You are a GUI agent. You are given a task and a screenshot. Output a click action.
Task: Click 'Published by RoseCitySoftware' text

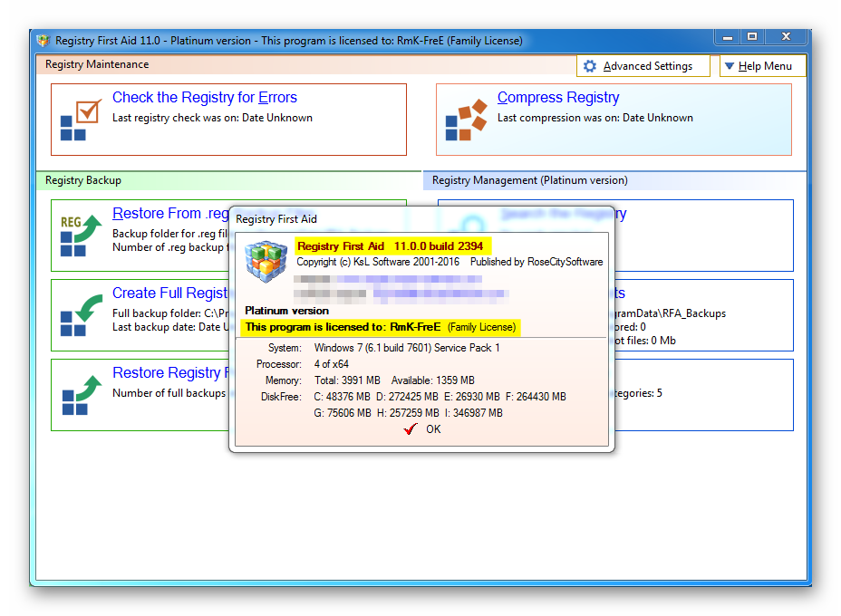point(536,262)
